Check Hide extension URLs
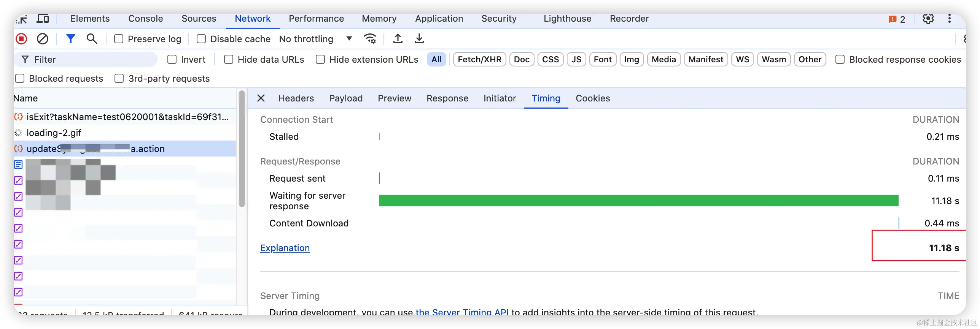The image size is (980, 329). (x=320, y=60)
